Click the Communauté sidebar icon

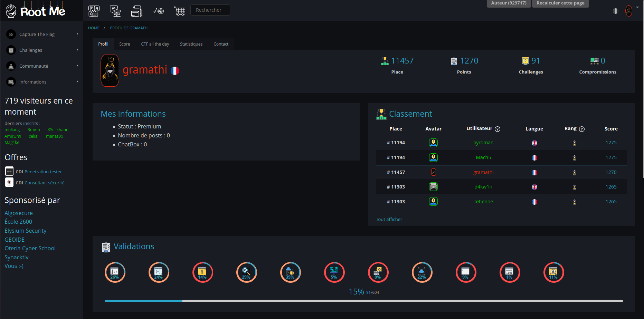coord(11,66)
